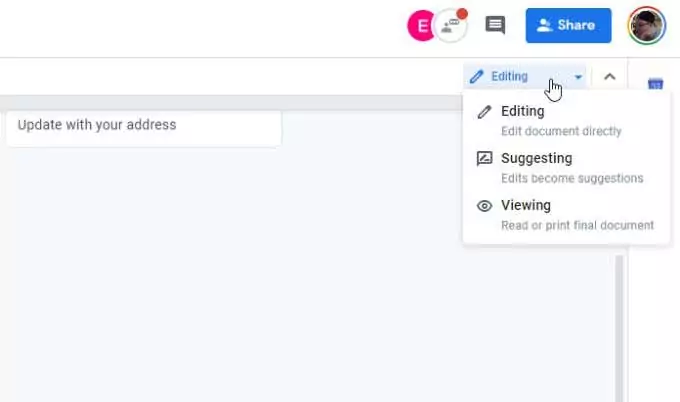680x402 pixels.
Task: Click the eye icon for Viewing mode
Action: tap(485, 206)
